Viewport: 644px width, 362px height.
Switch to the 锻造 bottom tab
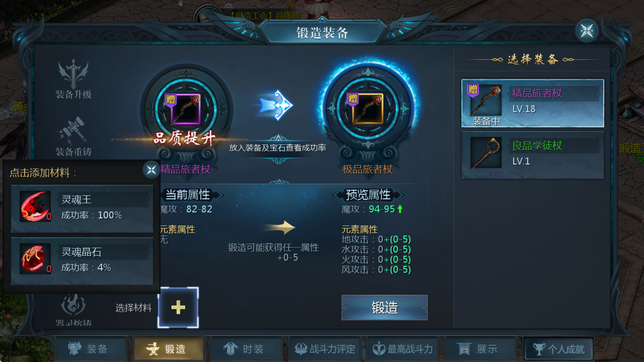tap(168, 349)
